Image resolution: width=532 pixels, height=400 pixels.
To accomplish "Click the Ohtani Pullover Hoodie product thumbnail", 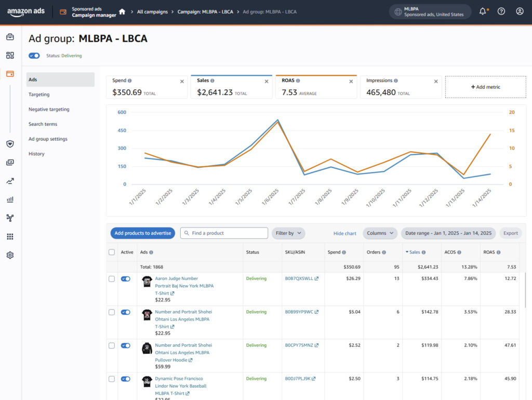I will tap(147, 348).
